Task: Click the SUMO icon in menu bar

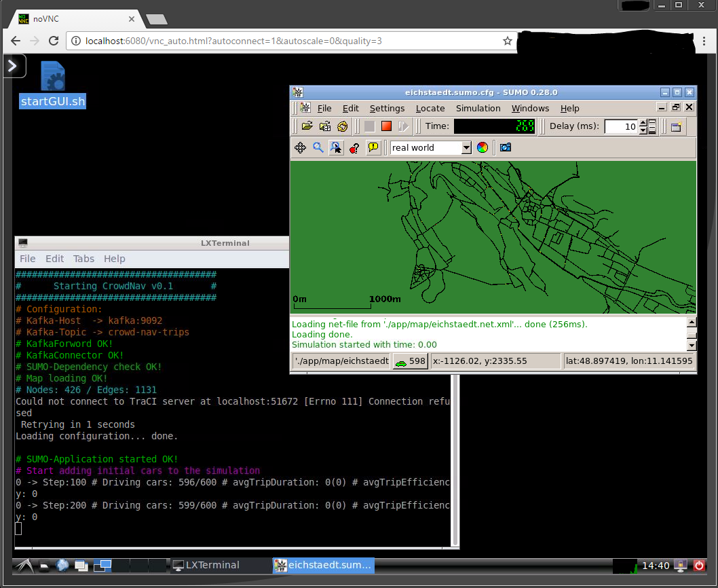Action: coord(305,108)
